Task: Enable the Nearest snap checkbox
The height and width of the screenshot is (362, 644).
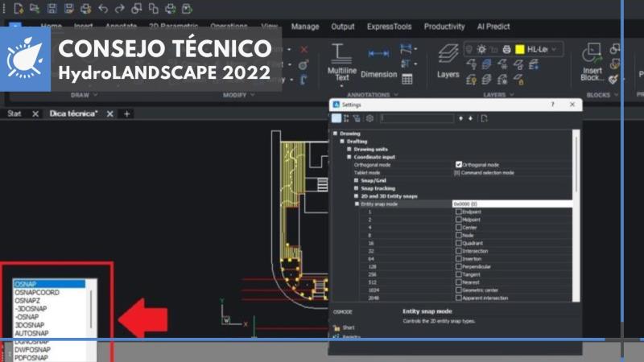Action: pos(459,282)
